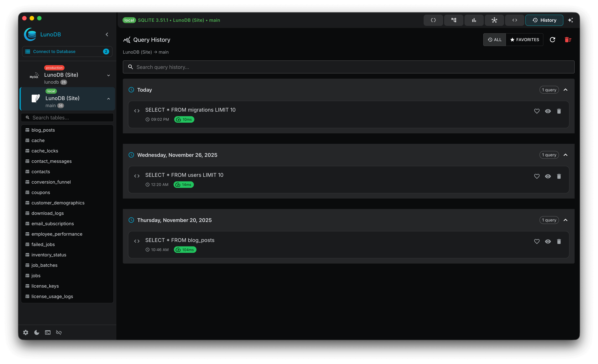This screenshot has width=598, height=364.
Task: Show the blog_posts query details eye icon
Action: 548,241
